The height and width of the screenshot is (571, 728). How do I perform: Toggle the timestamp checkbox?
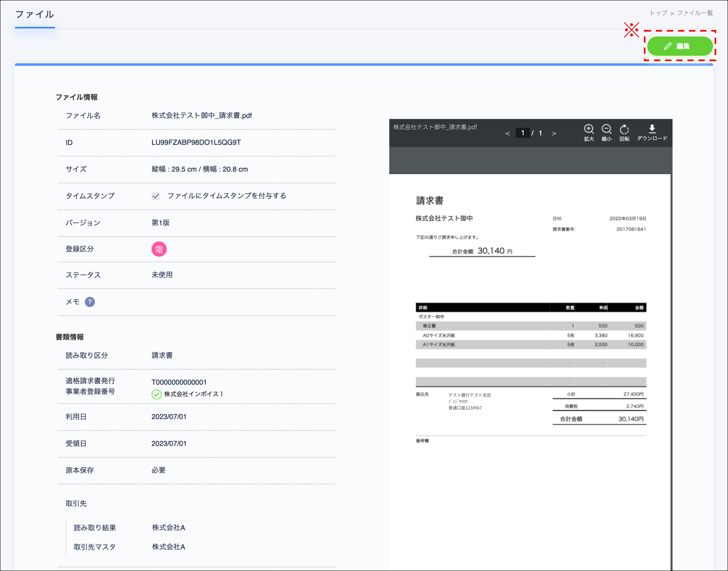[x=156, y=196]
